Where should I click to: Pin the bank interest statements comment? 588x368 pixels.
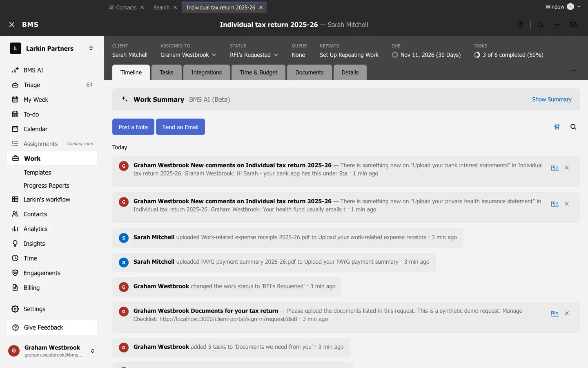pyautogui.click(x=555, y=168)
